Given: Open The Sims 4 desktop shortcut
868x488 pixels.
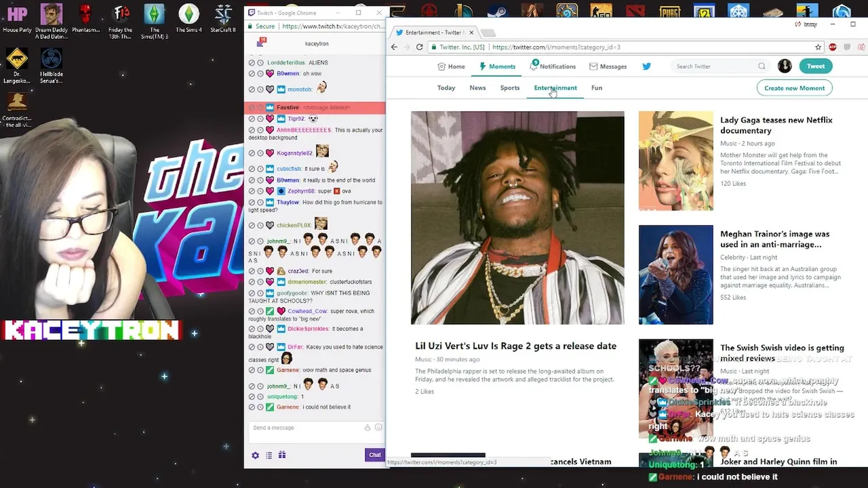Looking at the screenshot, I should pos(189,19).
